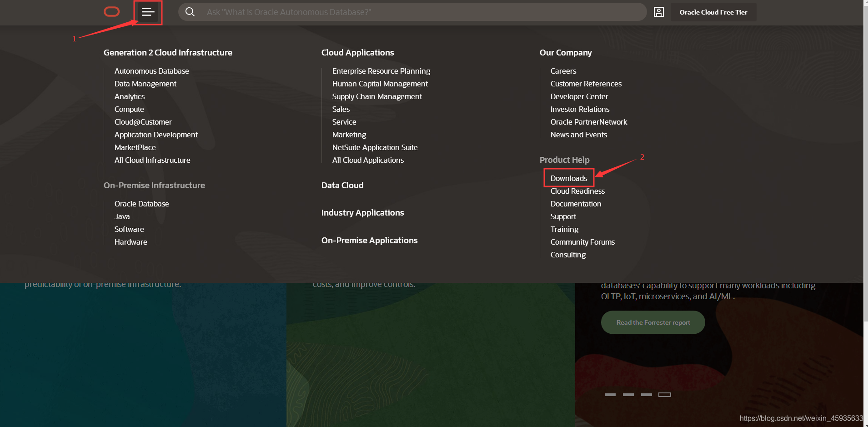Viewport: 868px width, 427px height.
Task: Click Read the Forrester report button
Action: point(653,322)
